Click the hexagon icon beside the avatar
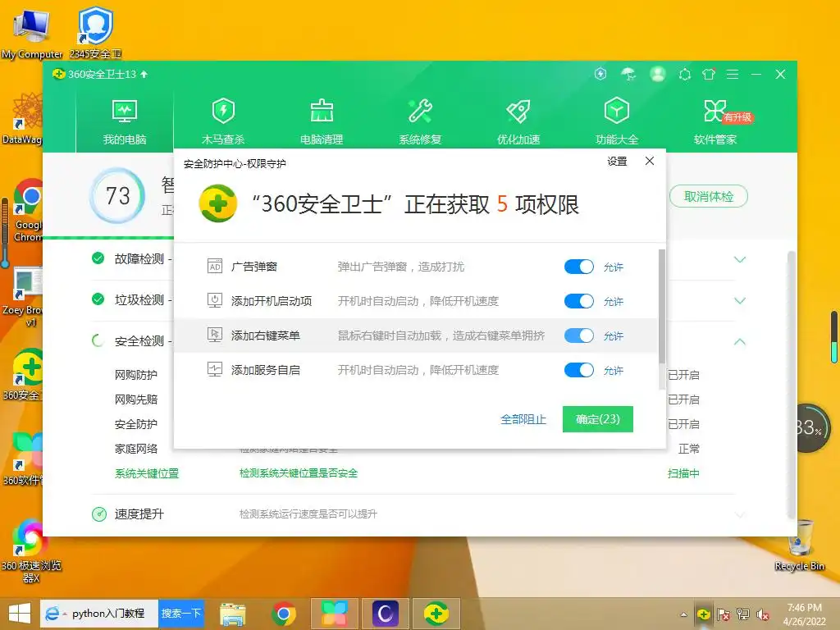Image resolution: width=840 pixels, height=630 pixels. [685, 75]
